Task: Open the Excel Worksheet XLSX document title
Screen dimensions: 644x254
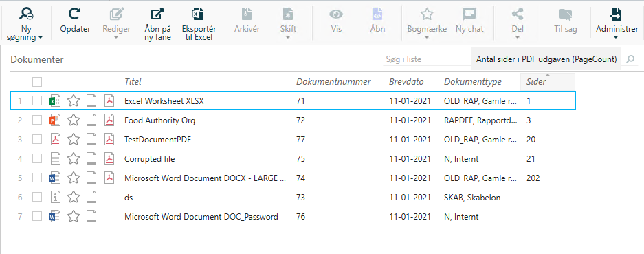Action: point(164,101)
